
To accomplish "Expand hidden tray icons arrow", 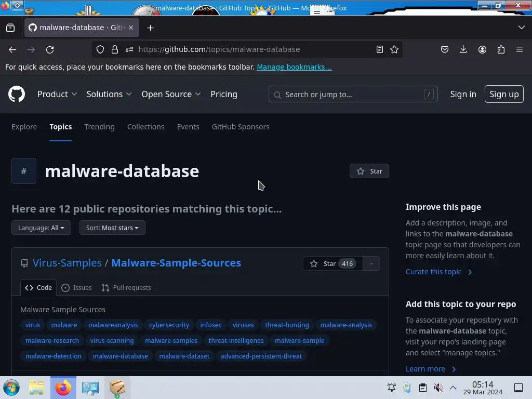I will [453, 388].
